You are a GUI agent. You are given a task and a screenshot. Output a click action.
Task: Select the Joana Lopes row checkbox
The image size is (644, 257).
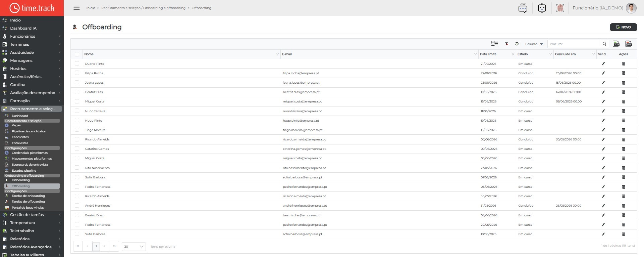77,82
